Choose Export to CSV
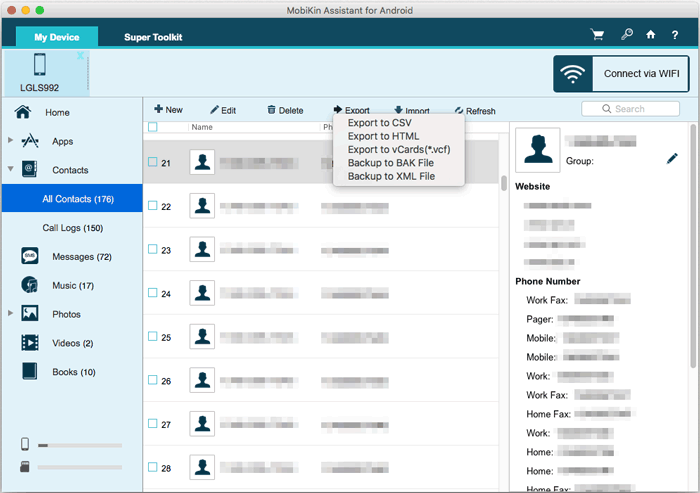The image size is (700, 493). pos(380,123)
